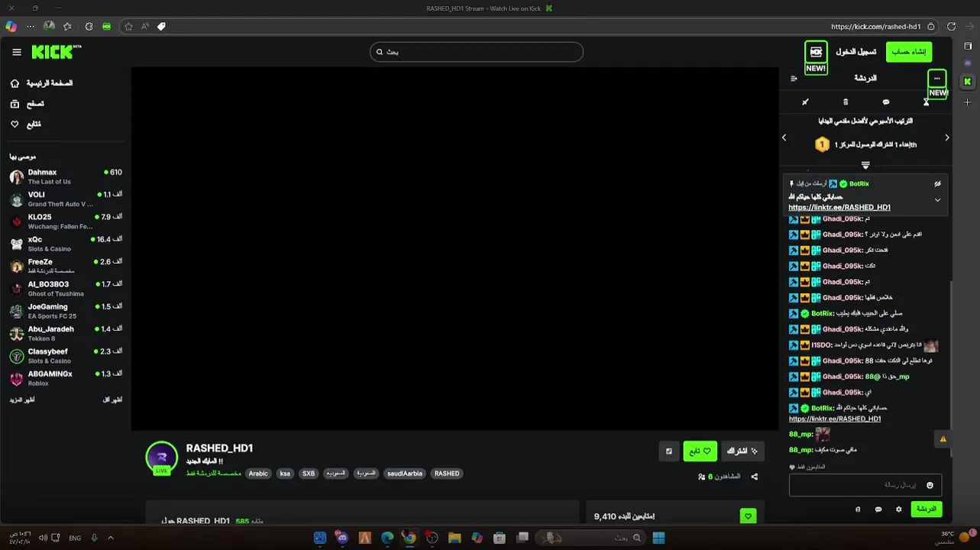Click the saudiAarbia tag

tap(405, 474)
